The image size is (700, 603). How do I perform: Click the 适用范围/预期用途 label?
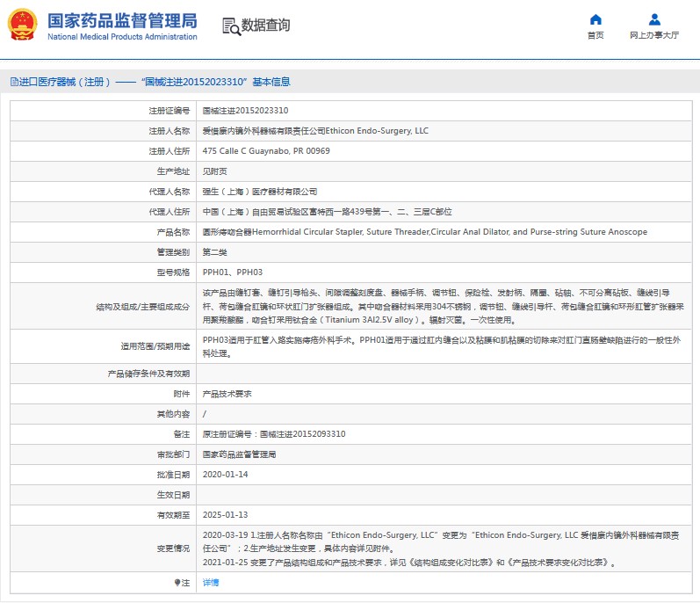tap(155, 346)
